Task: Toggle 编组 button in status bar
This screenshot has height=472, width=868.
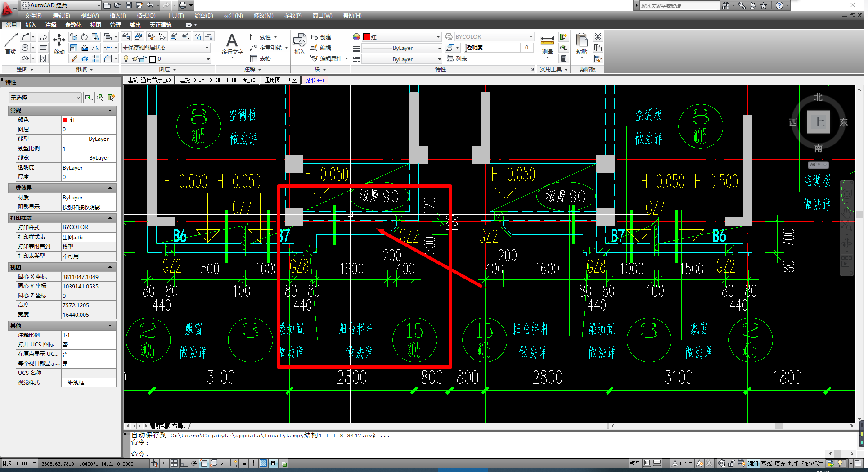Action: pos(753,463)
